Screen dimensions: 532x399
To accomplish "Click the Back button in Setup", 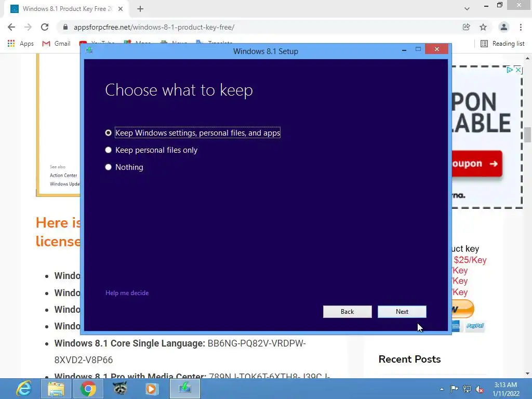I will point(347,312).
